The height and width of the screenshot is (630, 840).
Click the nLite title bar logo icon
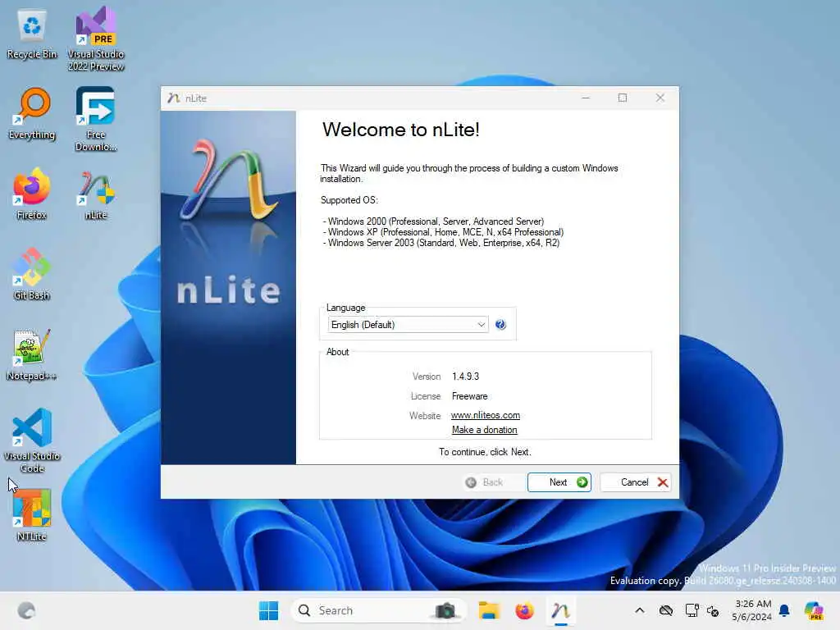click(173, 98)
